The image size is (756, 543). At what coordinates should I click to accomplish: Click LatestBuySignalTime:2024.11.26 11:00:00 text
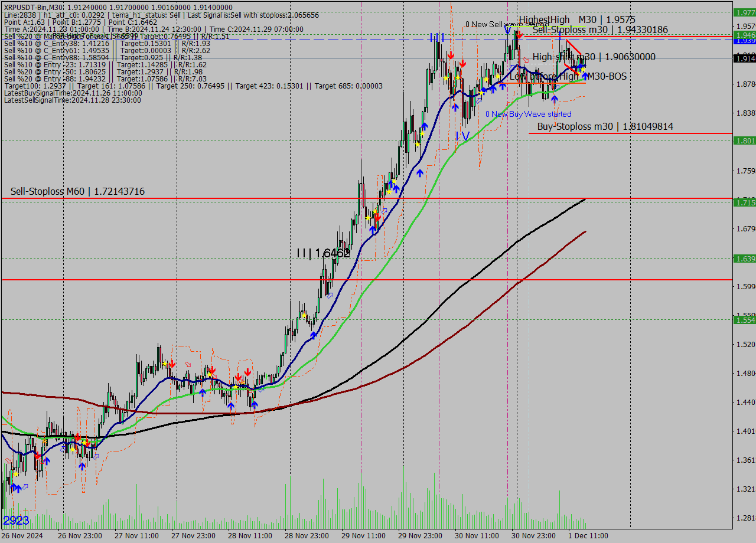[x=73, y=93]
